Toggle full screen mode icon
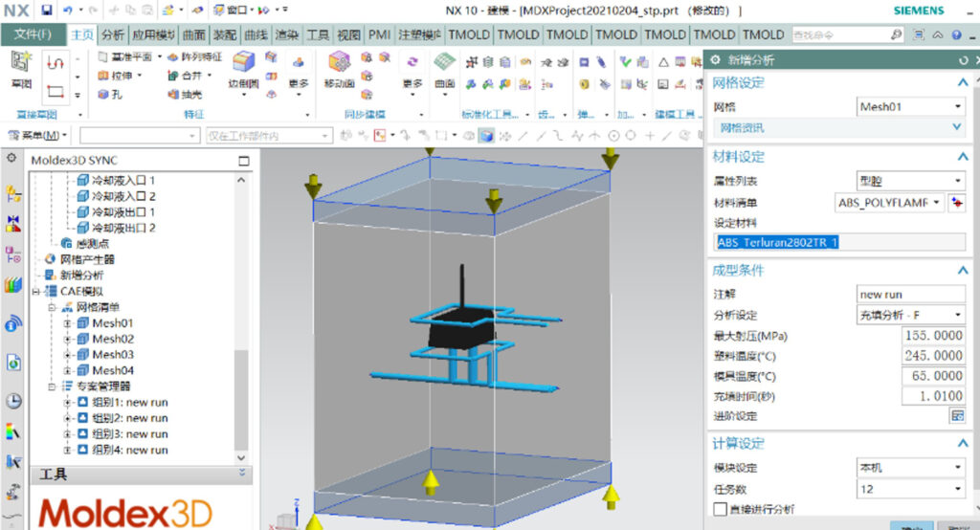The height and width of the screenshot is (530, 980). [x=918, y=35]
